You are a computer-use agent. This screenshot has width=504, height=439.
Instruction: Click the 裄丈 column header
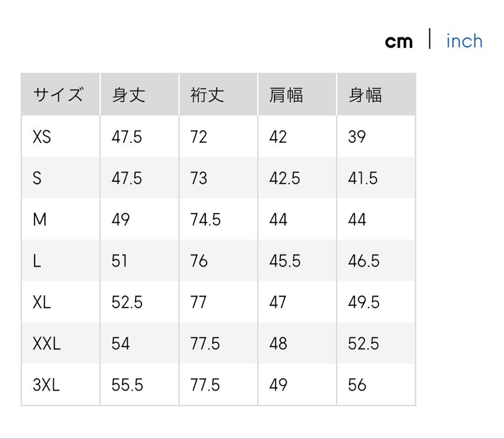click(x=207, y=95)
